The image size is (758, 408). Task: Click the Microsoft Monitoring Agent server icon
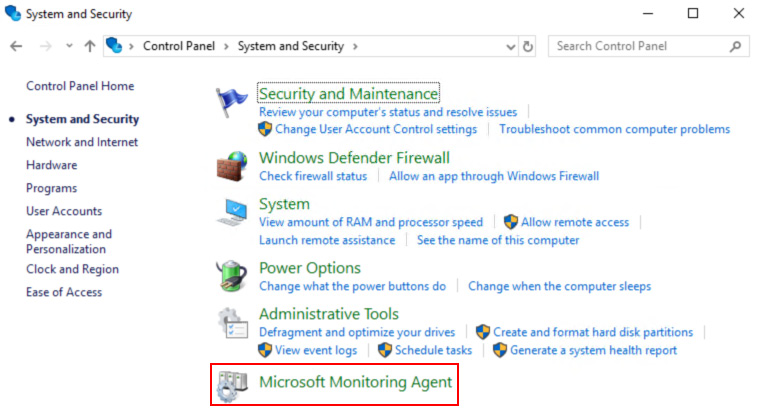[x=233, y=386]
